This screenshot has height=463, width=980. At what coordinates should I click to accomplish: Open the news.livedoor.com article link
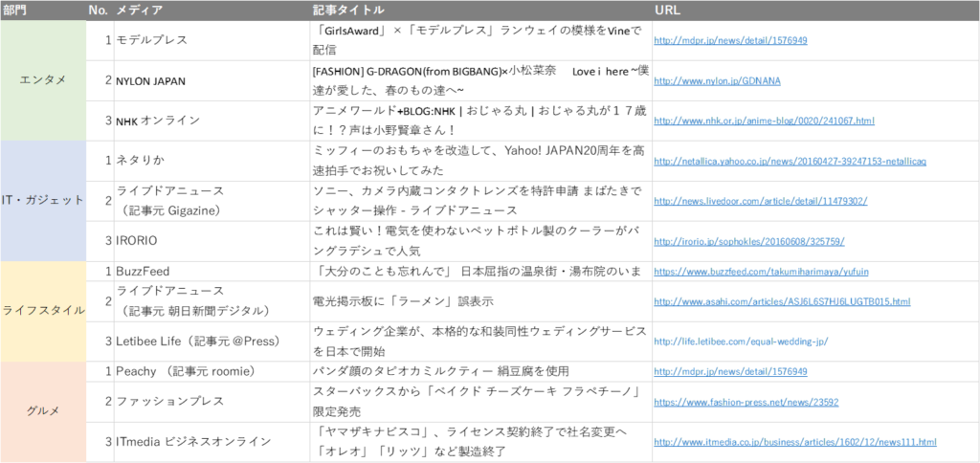point(761,201)
